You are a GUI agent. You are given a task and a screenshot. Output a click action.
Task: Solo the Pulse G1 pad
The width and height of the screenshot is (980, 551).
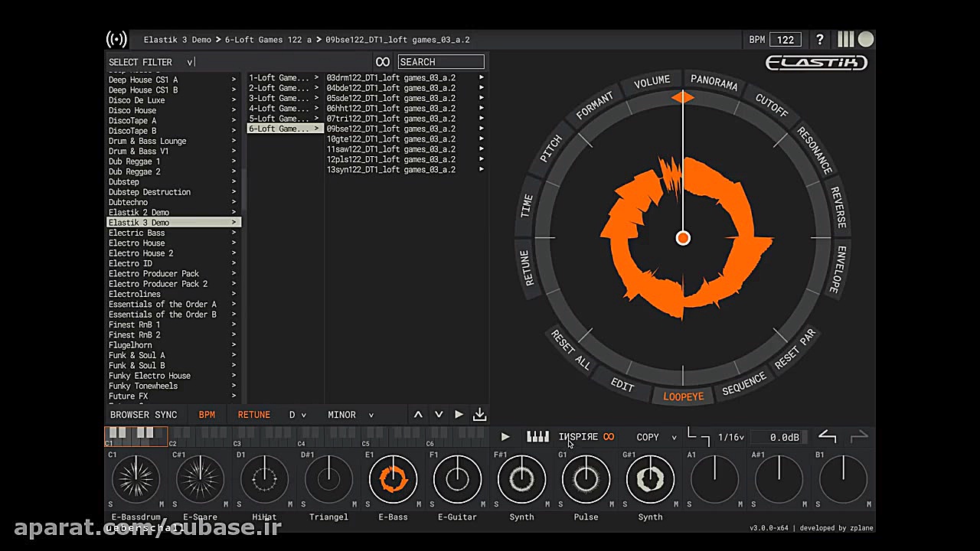pyautogui.click(x=560, y=504)
